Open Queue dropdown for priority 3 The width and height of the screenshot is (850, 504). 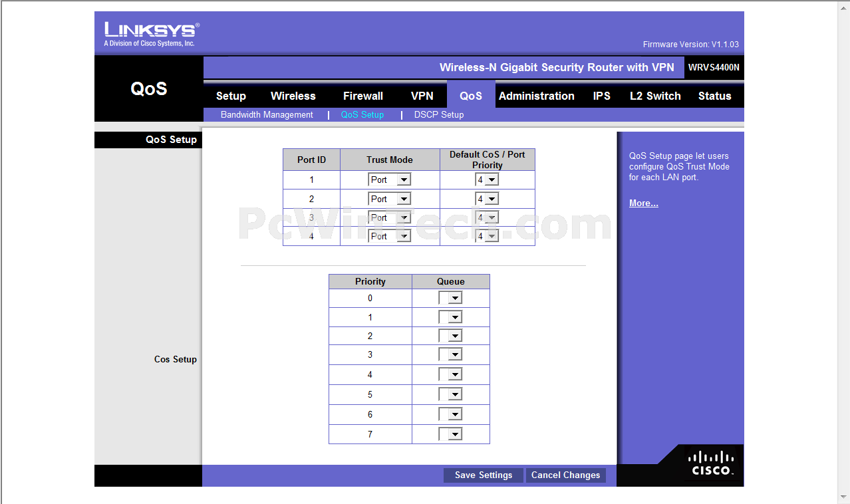(450, 354)
